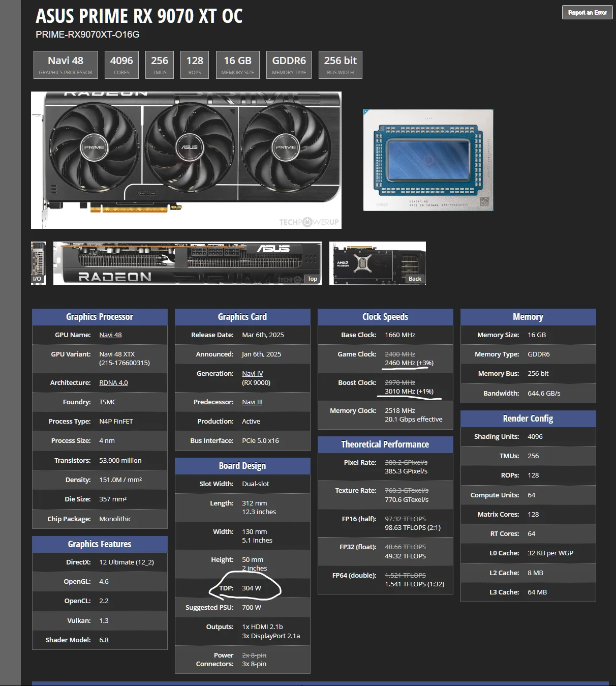
Task: Click the Graphics Card section header
Action: [242, 317]
